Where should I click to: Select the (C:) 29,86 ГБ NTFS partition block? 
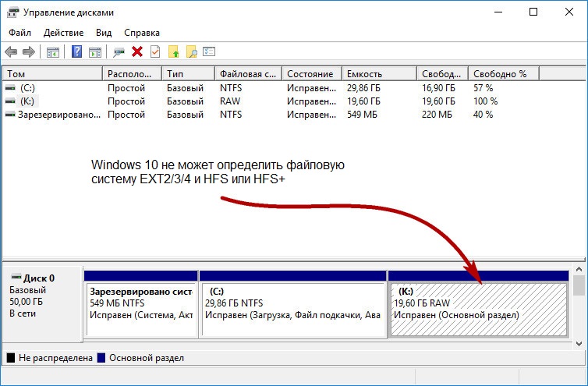coord(293,309)
